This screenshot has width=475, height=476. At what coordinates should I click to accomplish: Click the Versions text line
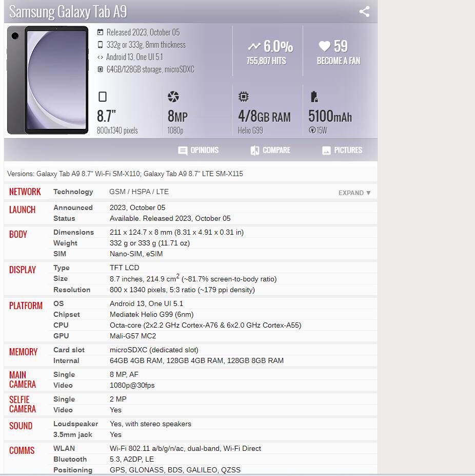coord(125,174)
